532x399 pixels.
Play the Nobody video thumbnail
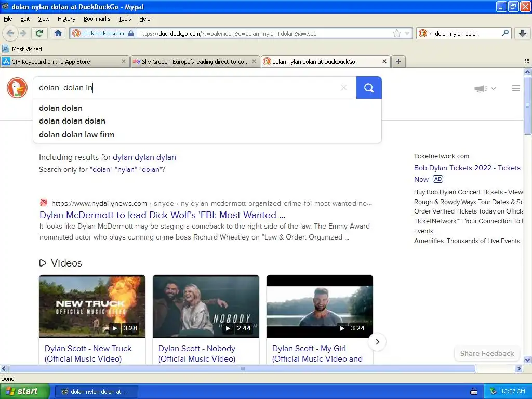click(x=206, y=307)
